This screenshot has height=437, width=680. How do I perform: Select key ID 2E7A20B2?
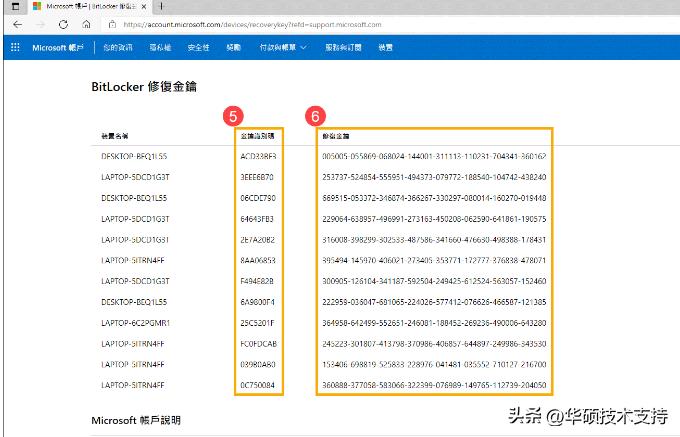click(x=257, y=240)
